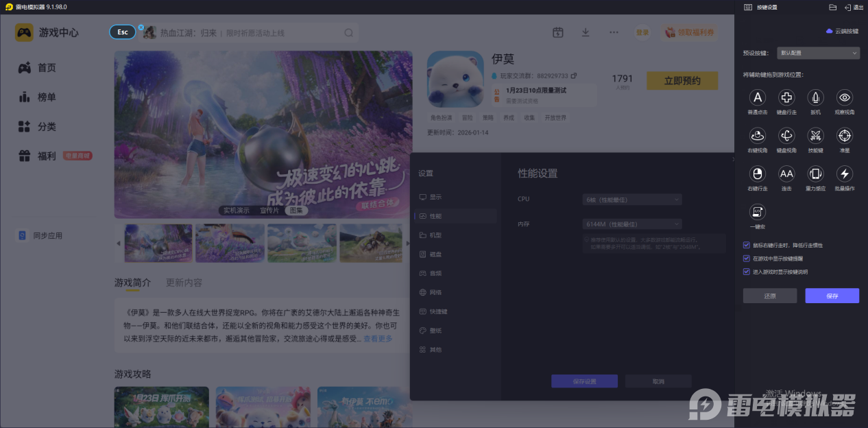Pick the 技能键 crossed-swords icon
This screenshot has width=868, height=428.
click(815, 135)
